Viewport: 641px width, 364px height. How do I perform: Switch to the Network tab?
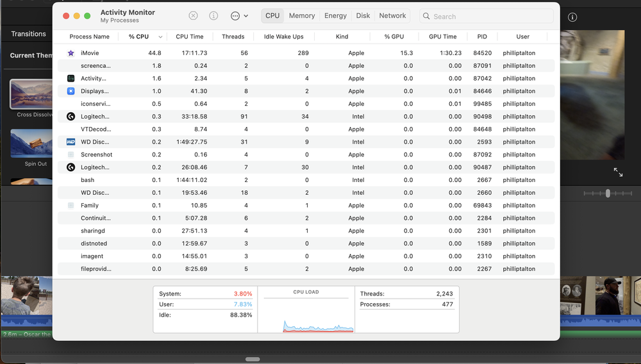(x=392, y=16)
